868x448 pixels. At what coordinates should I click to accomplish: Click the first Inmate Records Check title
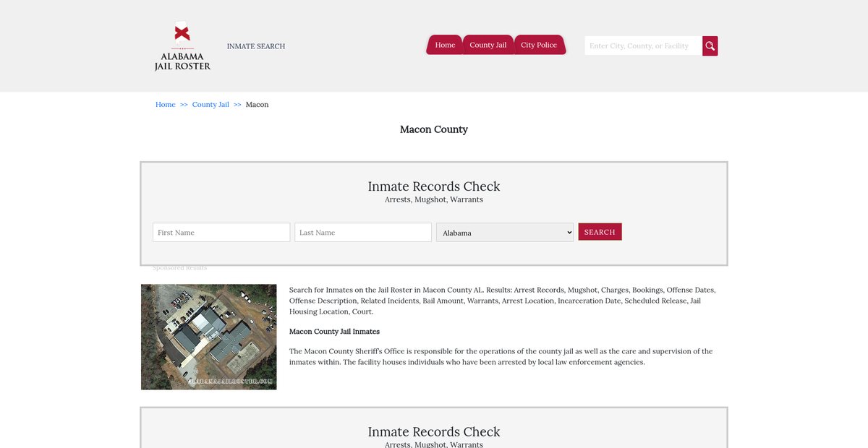coord(434,186)
